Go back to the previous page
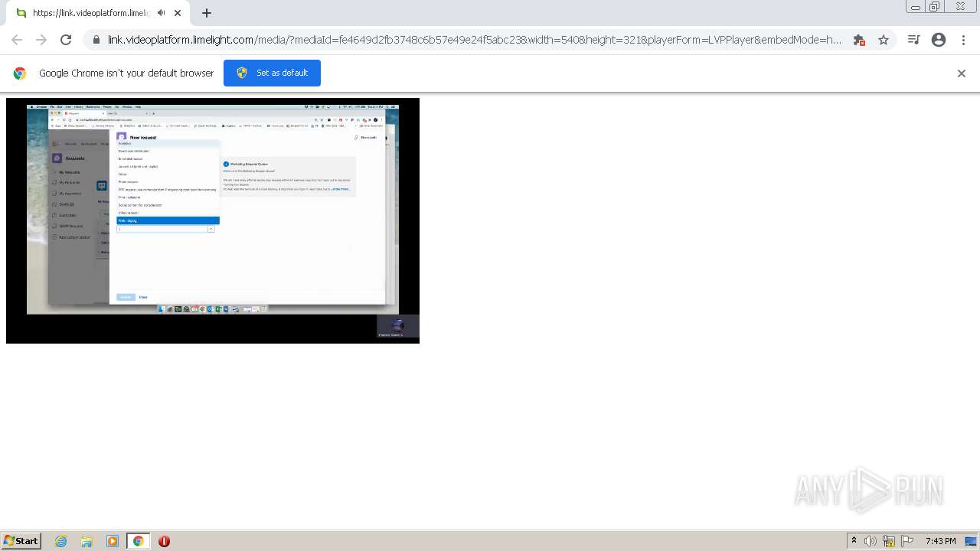This screenshot has width=980, height=551. tap(17, 40)
